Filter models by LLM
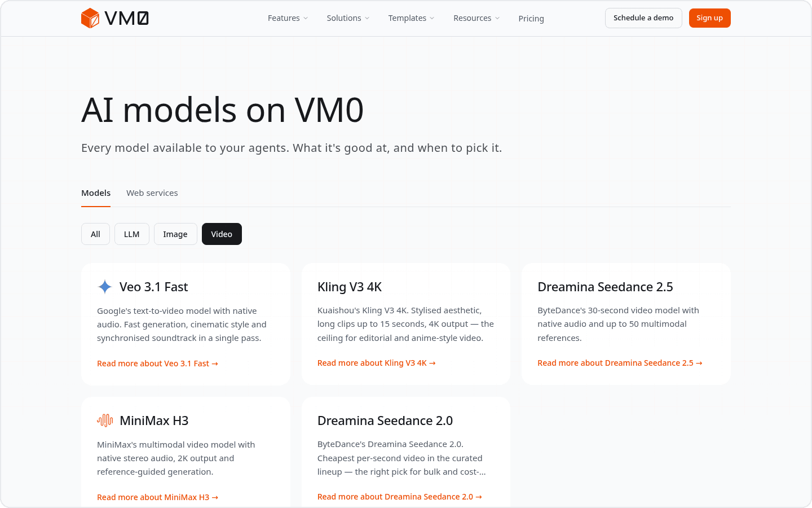812x508 pixels. [x=132, y=234]
